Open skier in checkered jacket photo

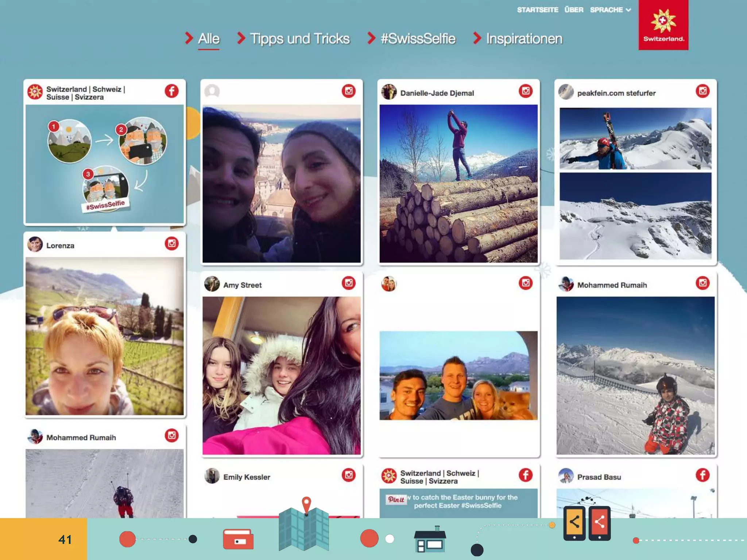point(635,376)
